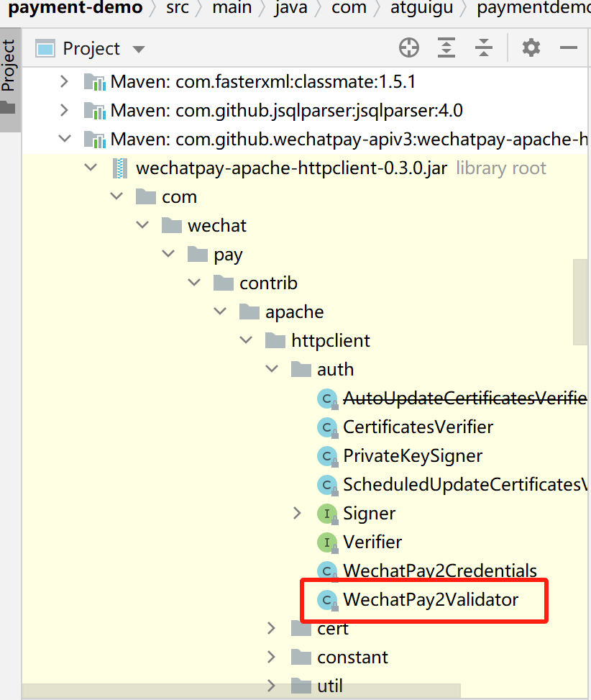This screenshot has height=700, width=591.
Task: Select wechatpay-apache-httpclient-0.3.0.jar label
Action: [292, 168]
